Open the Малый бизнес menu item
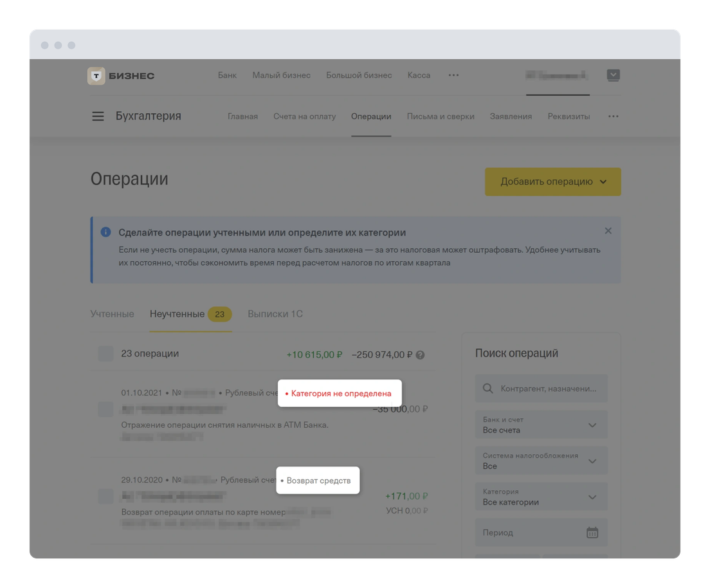This screenshot has width=710, height=588. pyautogui.click(x=281, y=75)
